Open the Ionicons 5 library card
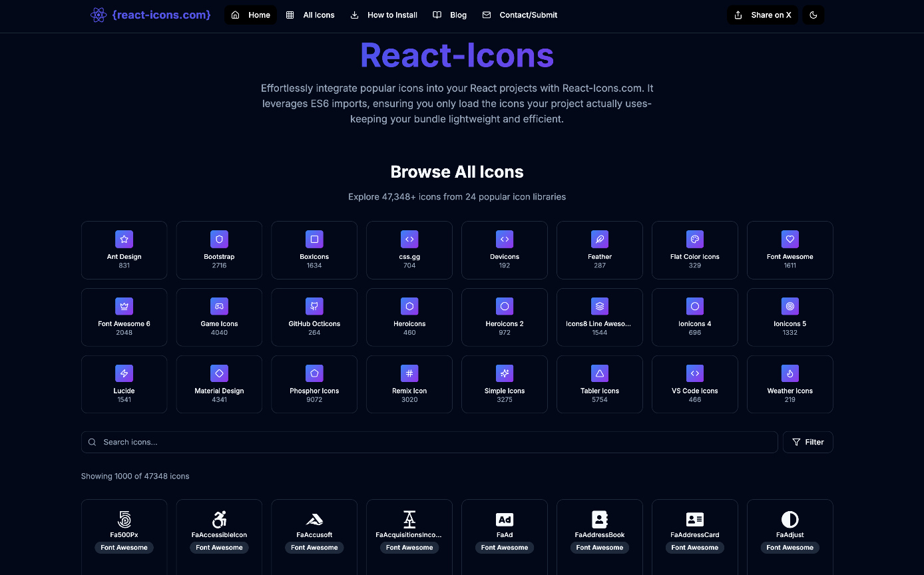 tap(790, 317)
